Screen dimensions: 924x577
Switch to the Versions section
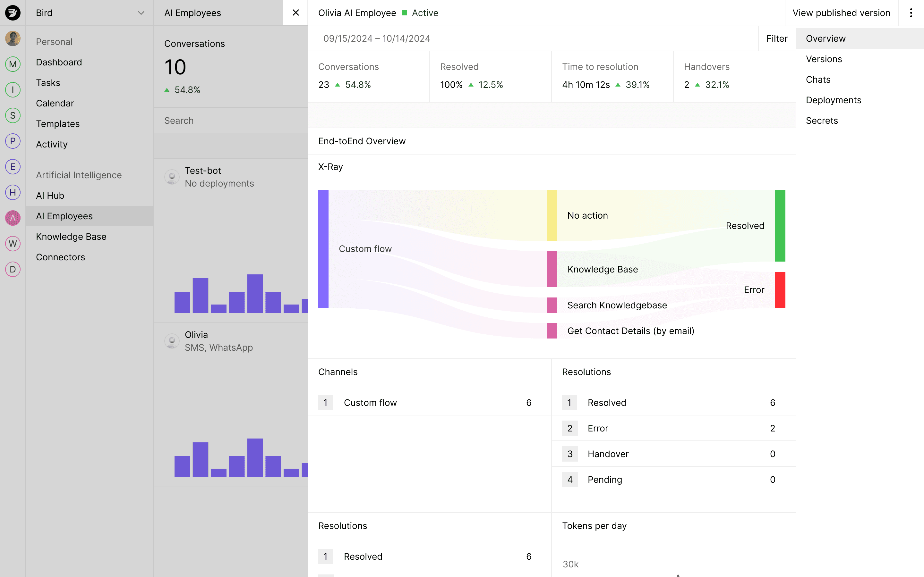click(824, 59)
